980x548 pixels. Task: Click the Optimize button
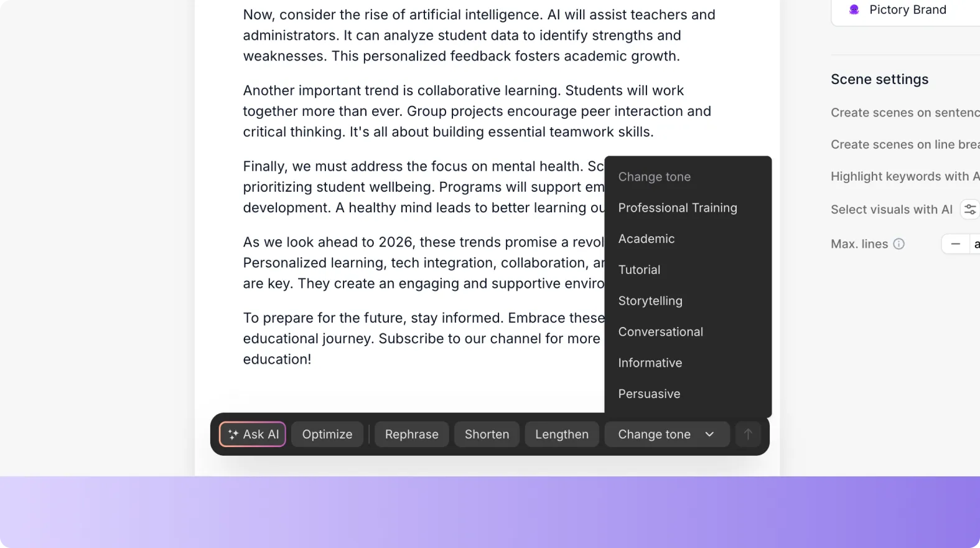(327, 434)
